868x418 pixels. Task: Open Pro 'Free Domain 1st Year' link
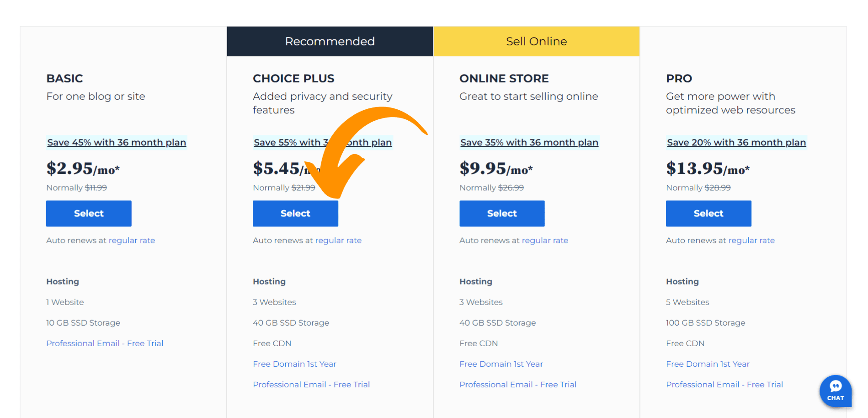pyautogui.click(x=708, y=364)
